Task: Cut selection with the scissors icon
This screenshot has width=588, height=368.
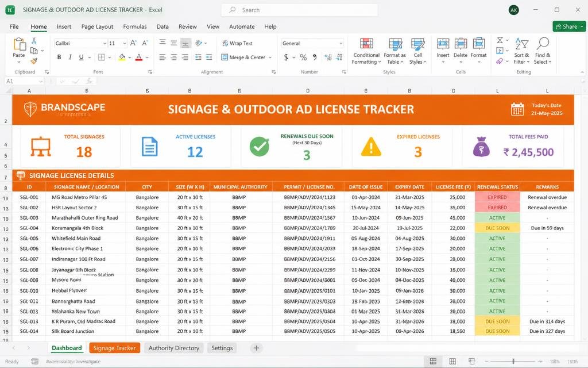Action: click(x=34, y=41)
